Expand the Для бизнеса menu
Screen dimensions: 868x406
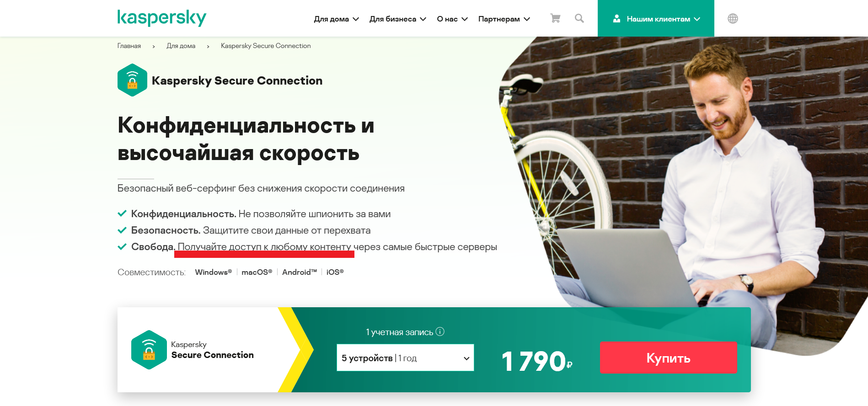pos(398,19)
